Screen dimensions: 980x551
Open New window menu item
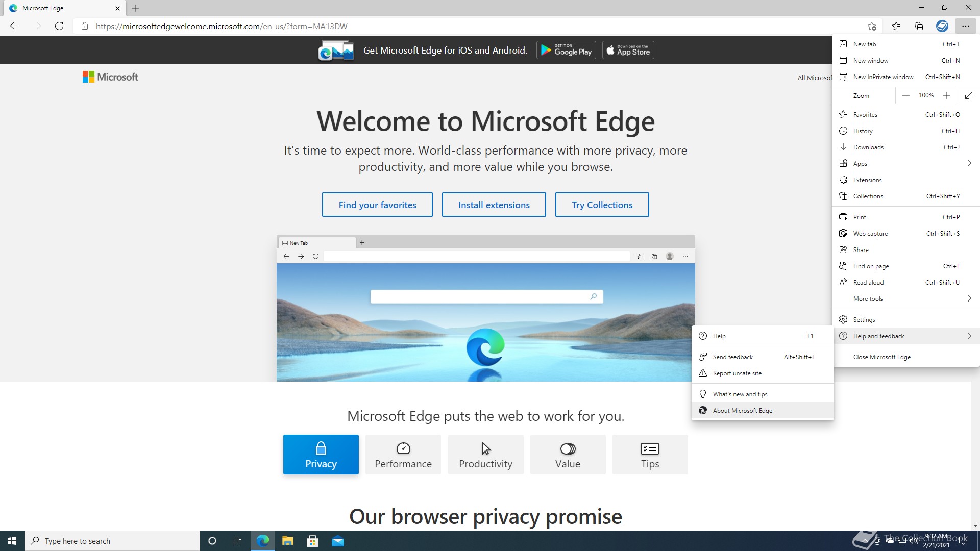(x=906, y=61)
